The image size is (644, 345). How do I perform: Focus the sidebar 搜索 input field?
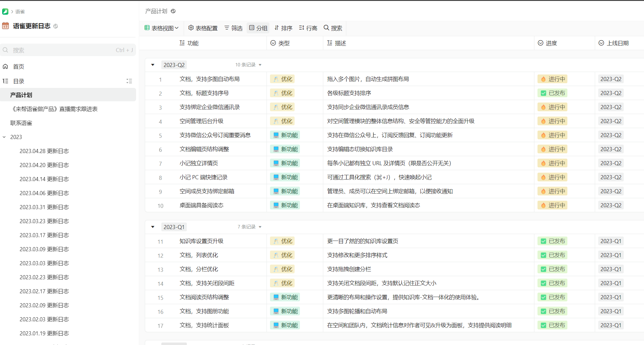pyautogui.click(x=68, y=50)
